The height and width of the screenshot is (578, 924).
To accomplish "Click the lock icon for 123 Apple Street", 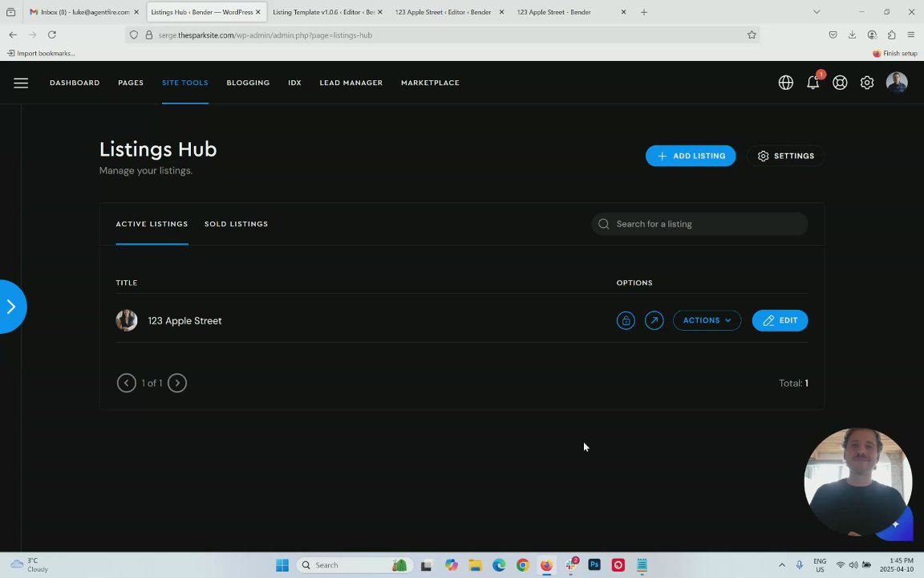I will (x=626, y=320).
